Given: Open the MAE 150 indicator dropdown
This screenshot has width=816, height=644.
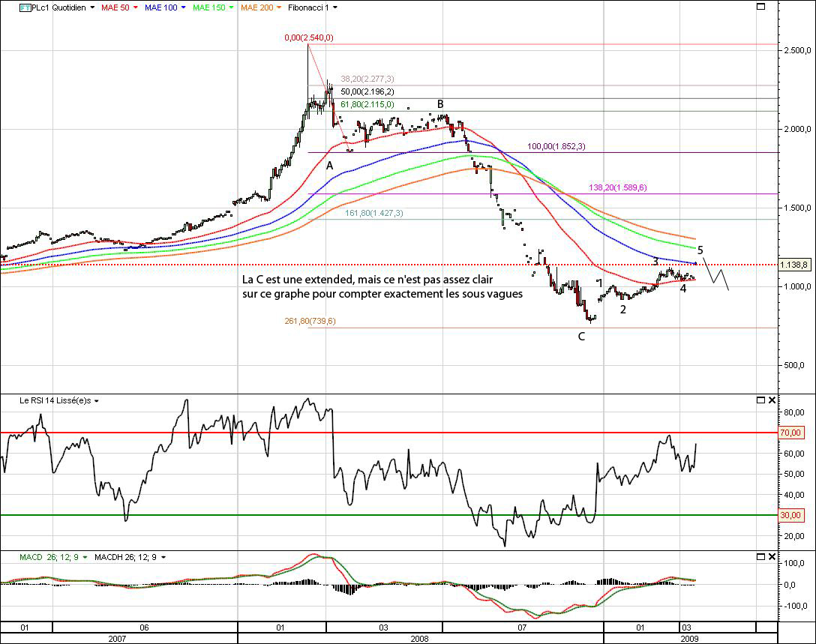Looking at the screenshot, I should pos(234,7).
